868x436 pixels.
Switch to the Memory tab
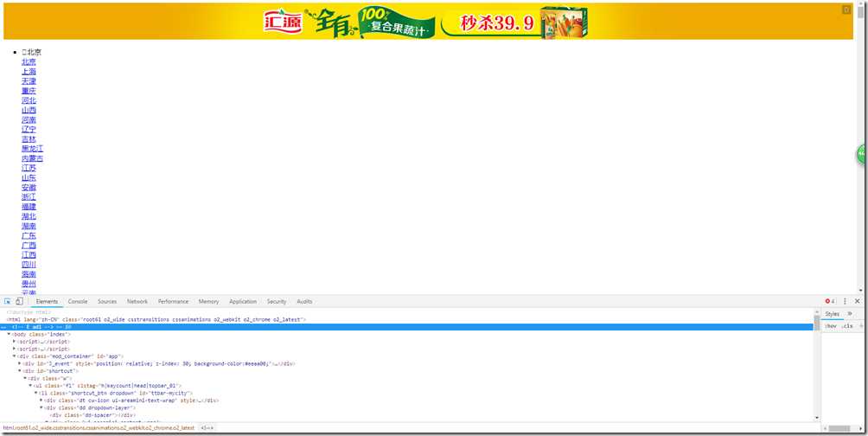(208, 301)
